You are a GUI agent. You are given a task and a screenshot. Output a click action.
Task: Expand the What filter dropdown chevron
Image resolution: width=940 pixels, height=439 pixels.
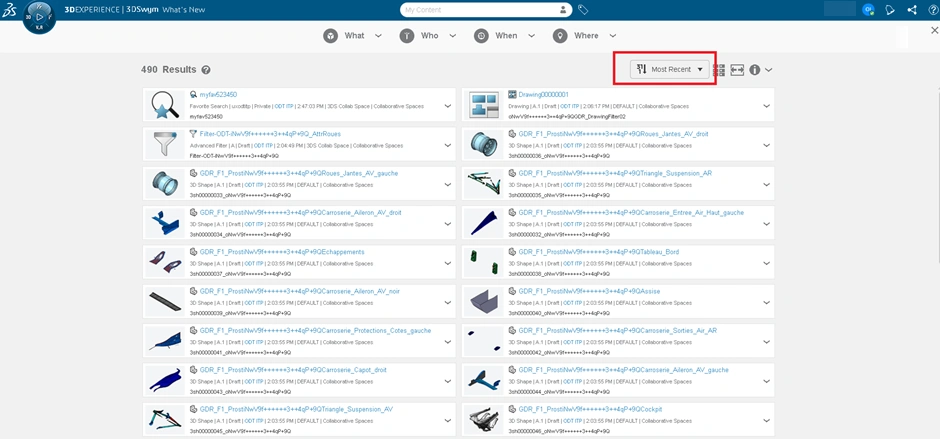pyautogui.click(x=378, y=36)
